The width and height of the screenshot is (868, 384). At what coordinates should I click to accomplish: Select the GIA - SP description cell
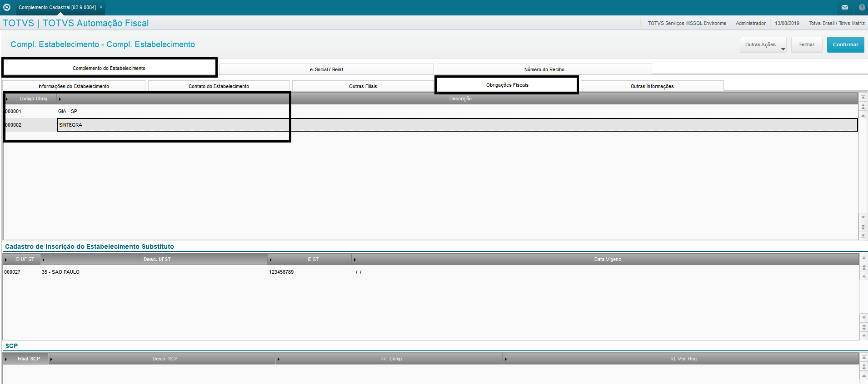click(457, 111)
